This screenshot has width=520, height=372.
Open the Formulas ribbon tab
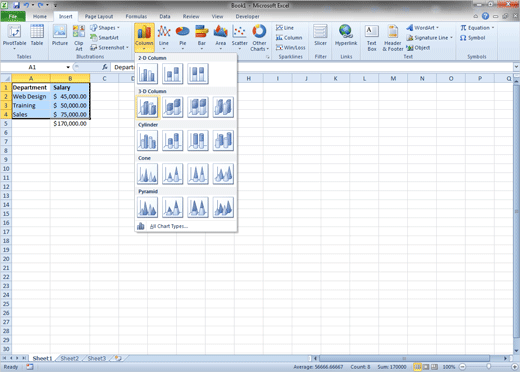point(136,16)
